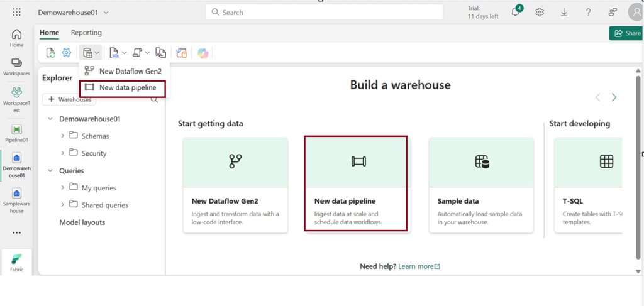Open the New SQL query dropdown arrow
Viewport: 644px width, 306px height.
coord(124,53)
